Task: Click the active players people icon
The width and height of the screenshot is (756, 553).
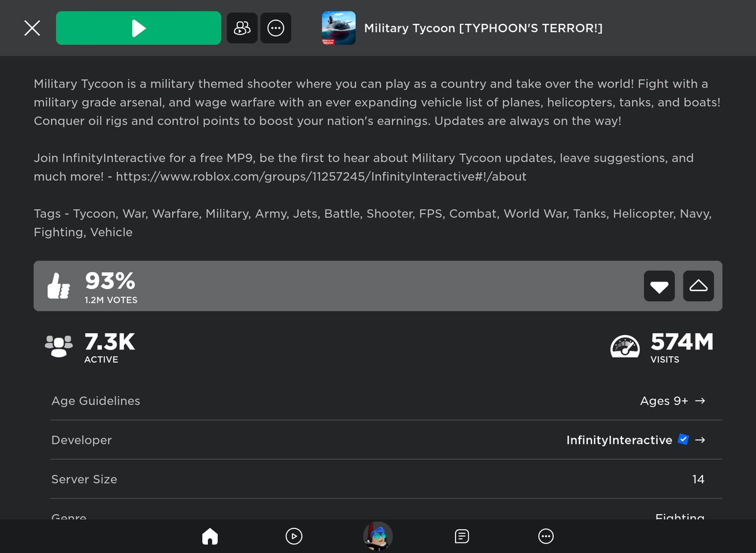Action: 59,346
